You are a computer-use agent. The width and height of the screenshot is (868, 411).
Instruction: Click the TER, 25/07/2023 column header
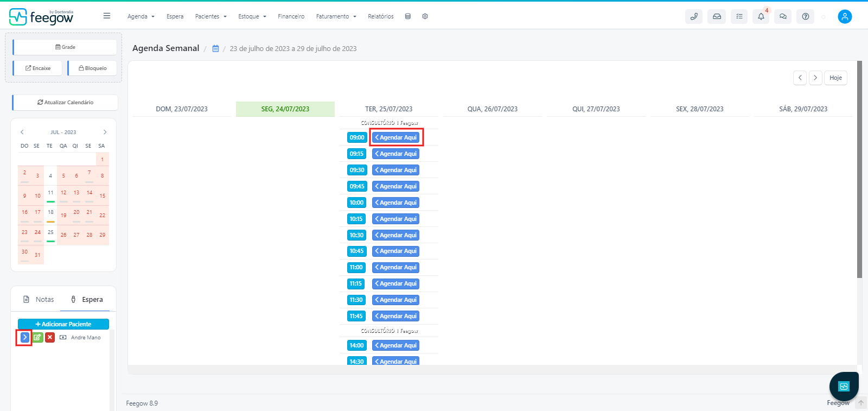[389, 109]
